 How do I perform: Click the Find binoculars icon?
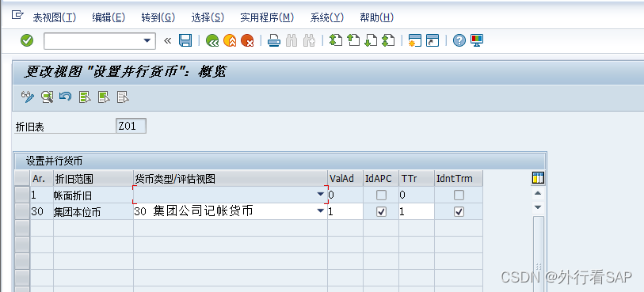coord(292,40)
